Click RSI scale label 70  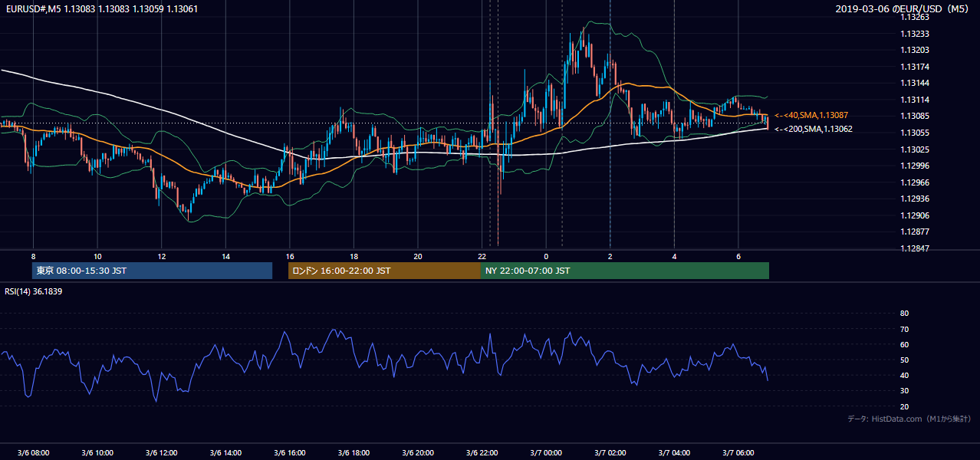click(x=904, y=329)
